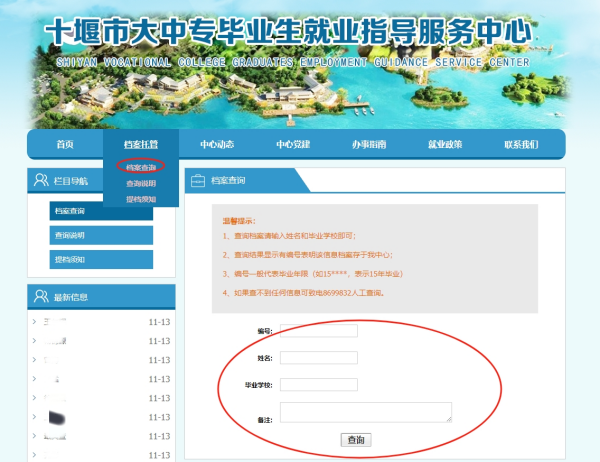
Task: Click the site title banner 十堰市大中专毕业生就业指导服务中心
Action: point(288,31)
